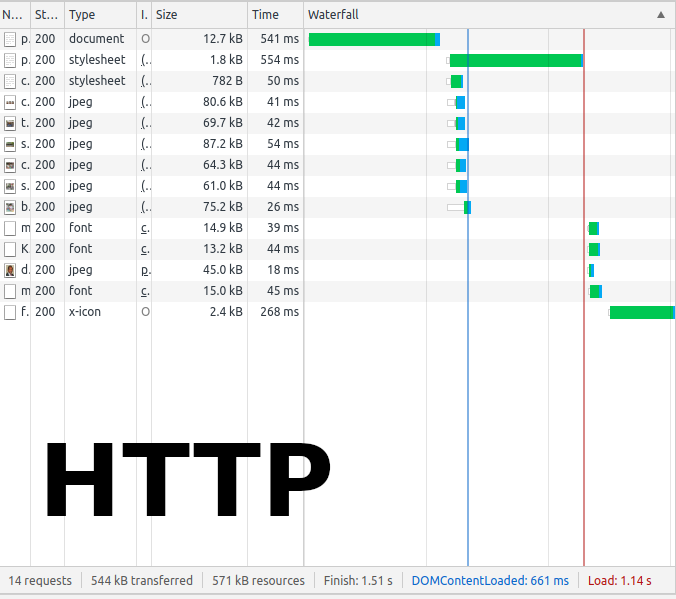Screen dimensions: 676x599
Task: Select the '268 ms' time cell
Action: coord(279,312)
